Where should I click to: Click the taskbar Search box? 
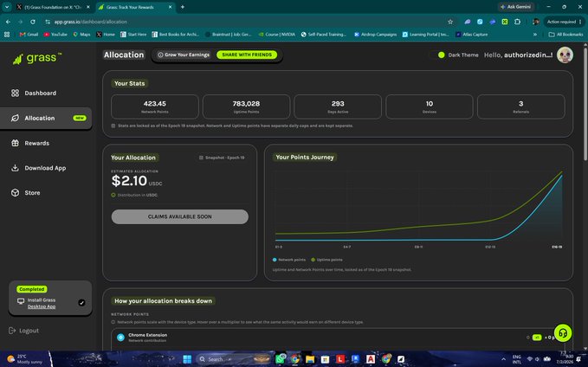point(233,359)
